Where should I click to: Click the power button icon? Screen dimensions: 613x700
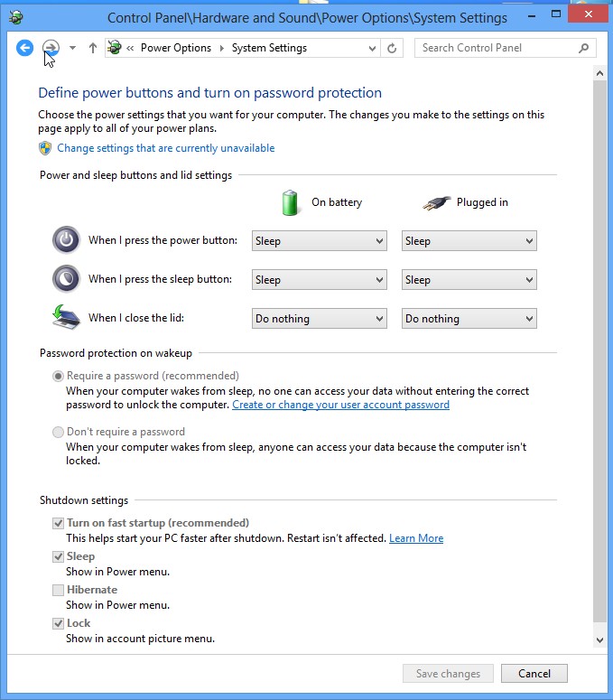coord(66,240)
